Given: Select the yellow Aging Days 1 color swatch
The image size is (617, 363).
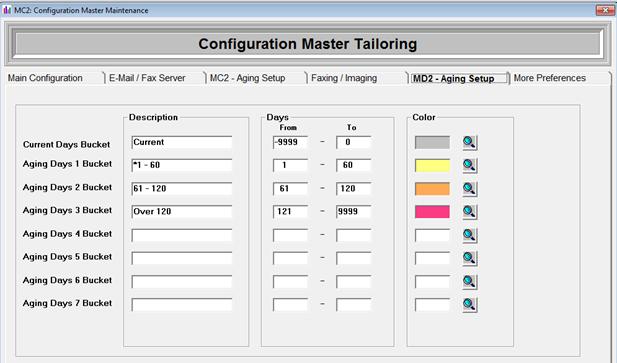Looking at the screenshot, I should [432, 166].
